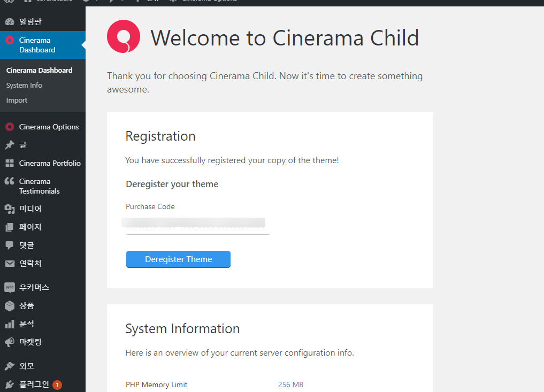544x392 pixels.
Task: Click the Cinerama Testimonials quote icon
Action: click(x=10, y=181)
